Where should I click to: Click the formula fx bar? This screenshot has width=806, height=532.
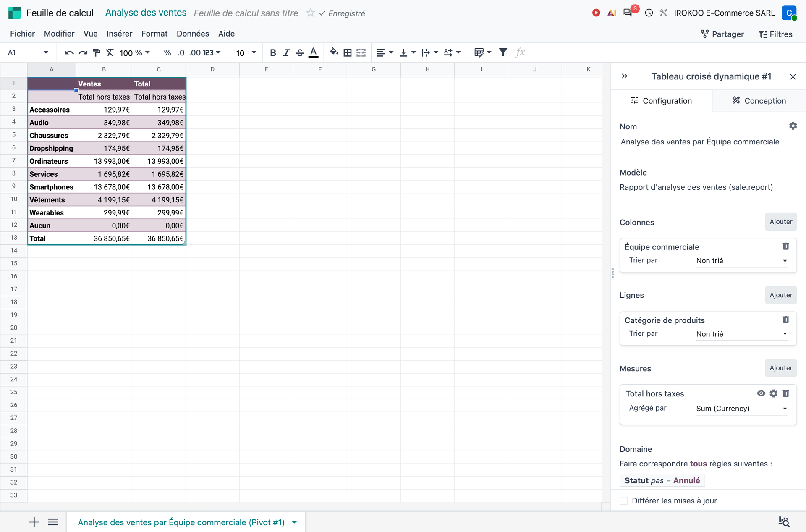pos(521,52)
